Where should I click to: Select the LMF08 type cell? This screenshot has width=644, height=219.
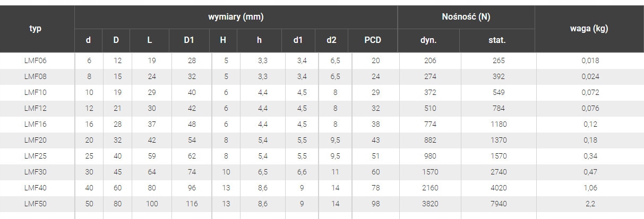[36, 76]
